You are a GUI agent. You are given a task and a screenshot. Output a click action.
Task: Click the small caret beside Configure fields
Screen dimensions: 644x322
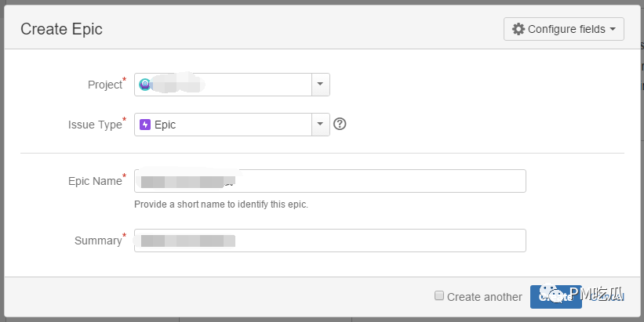tap(613, 29)
